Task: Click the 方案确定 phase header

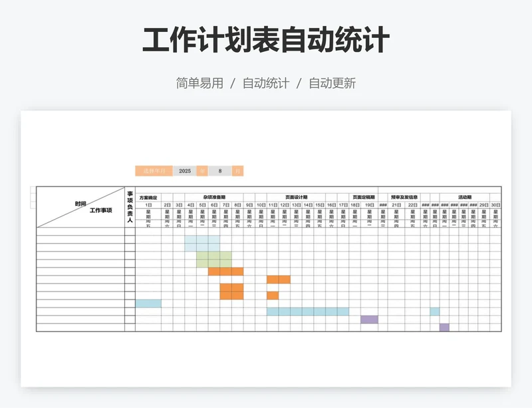Action: (148, 198)
